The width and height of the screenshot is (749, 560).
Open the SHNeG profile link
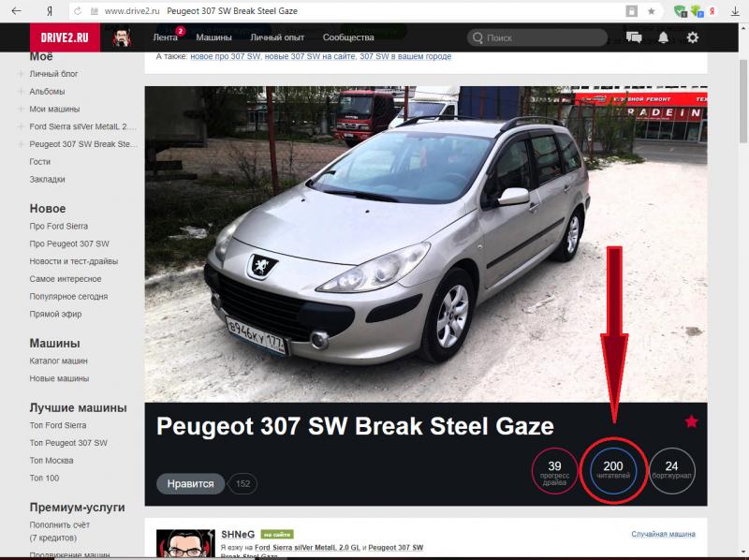(x=238, y=534)
